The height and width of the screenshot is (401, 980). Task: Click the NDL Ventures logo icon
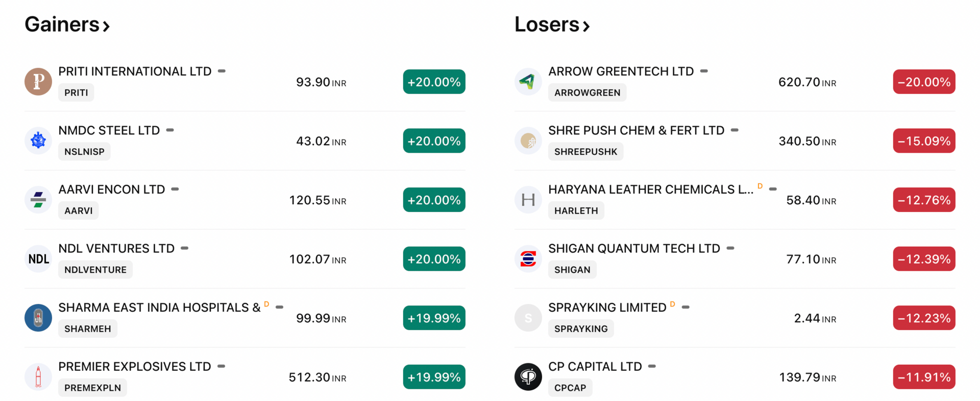click(x=38, y=259)
